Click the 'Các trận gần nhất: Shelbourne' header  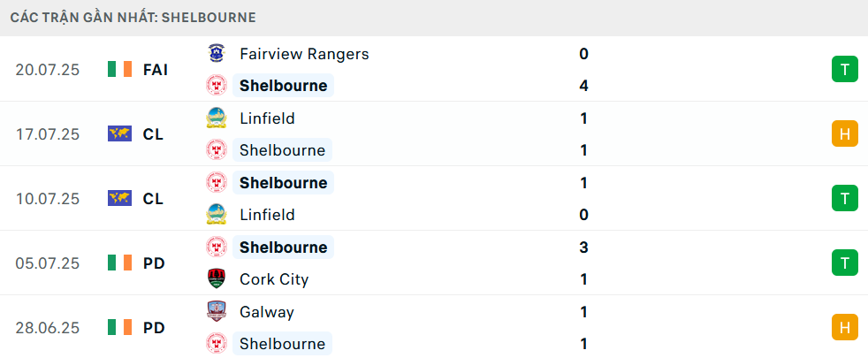[133, 17]
